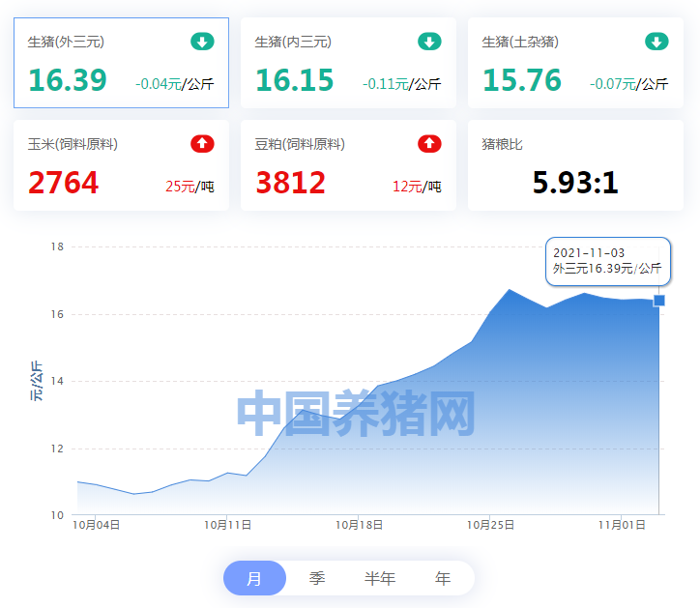Image resolution: width=700 pixels, height=608 pixels.
Task: Click the 猪粮比 ratio card
Action: tap(575, 165)
